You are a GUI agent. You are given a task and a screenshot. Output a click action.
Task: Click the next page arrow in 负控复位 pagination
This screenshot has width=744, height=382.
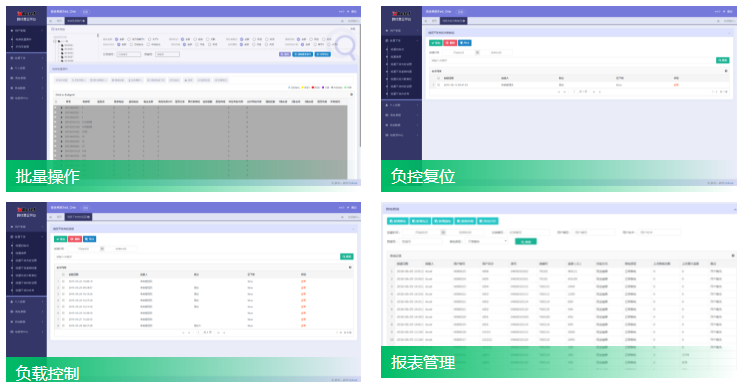594,92
